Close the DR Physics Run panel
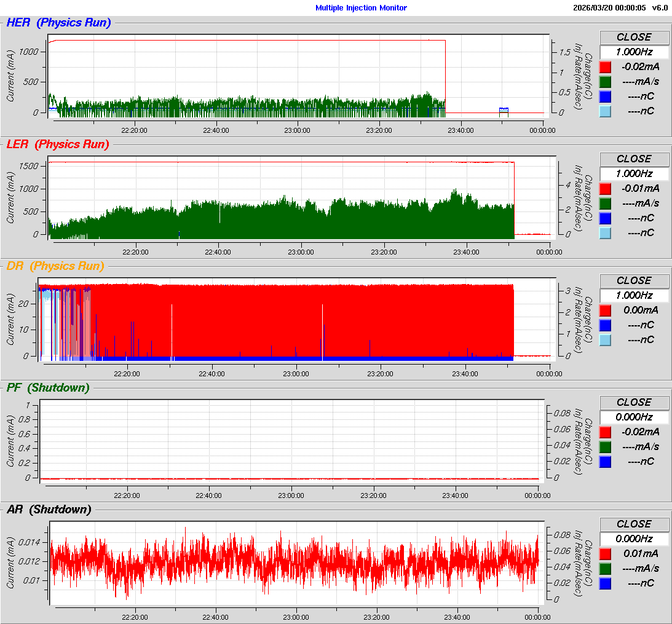 [634, 280]
